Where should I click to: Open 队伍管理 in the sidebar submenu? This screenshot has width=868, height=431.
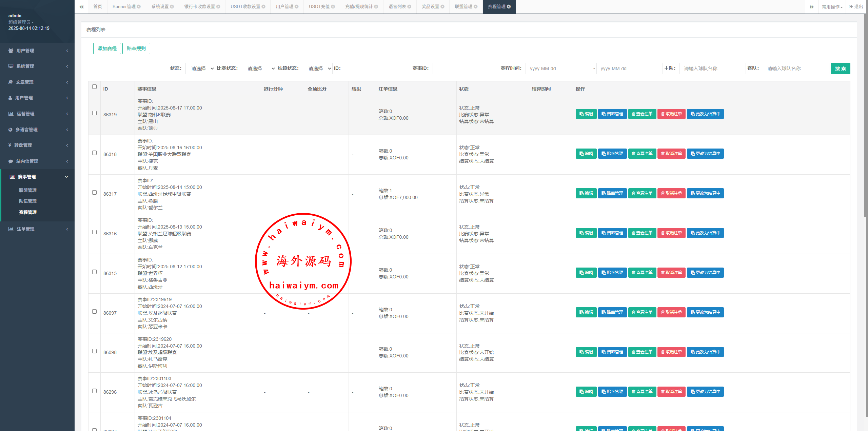[28, 201]
